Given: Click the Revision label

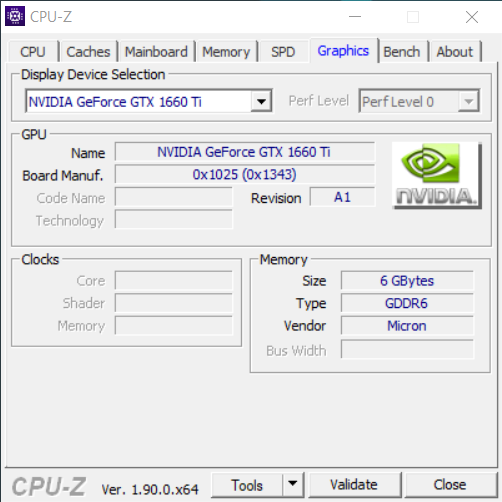Looking at the screenshot, I should tap(276, 198).
